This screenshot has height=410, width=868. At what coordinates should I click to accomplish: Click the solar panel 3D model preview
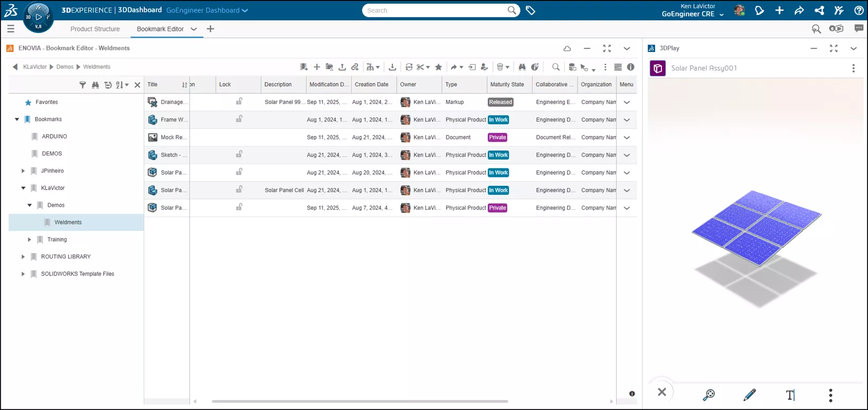756,227
